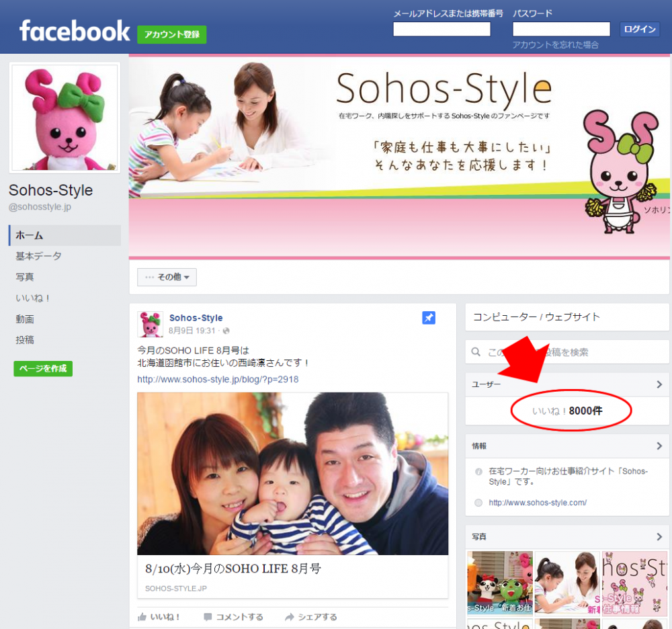Open 投稿 in the left sidebar
Screen dimensions: 672x629
click(24, 340)
